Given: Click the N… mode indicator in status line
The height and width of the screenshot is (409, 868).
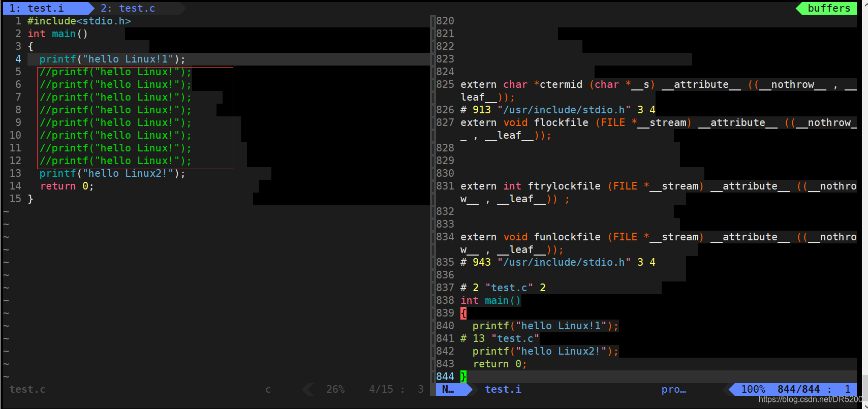Looking at the screenshot, I should (448, 389).
